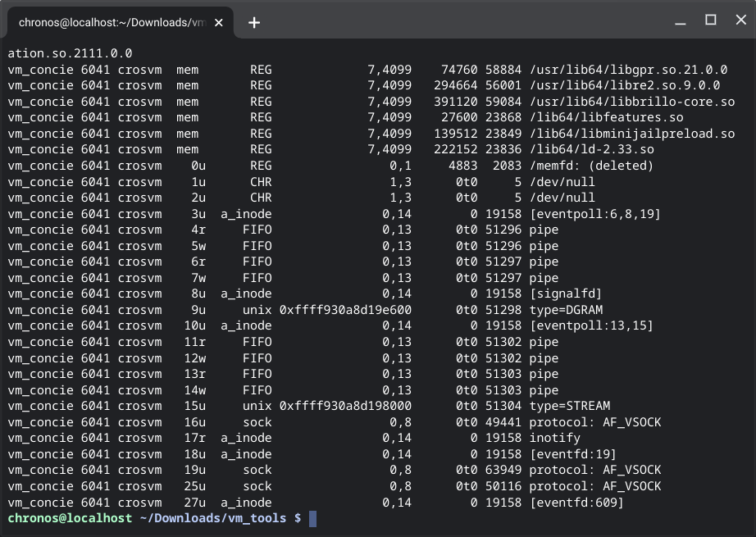The image size is (756, 537).
Task: Click node number 63949
Action: (503, 470)
